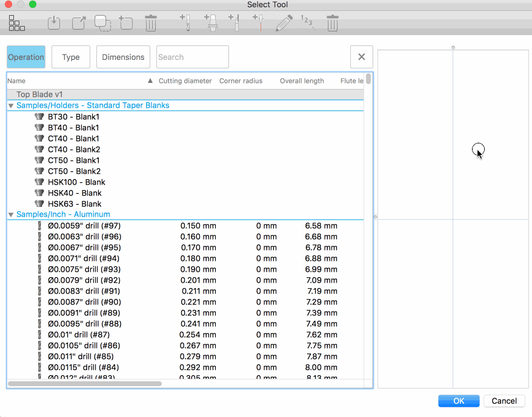Screen dimensions: 532x417
Task: Toggle the Dimensions filter button
Action: tap(123, 57)
